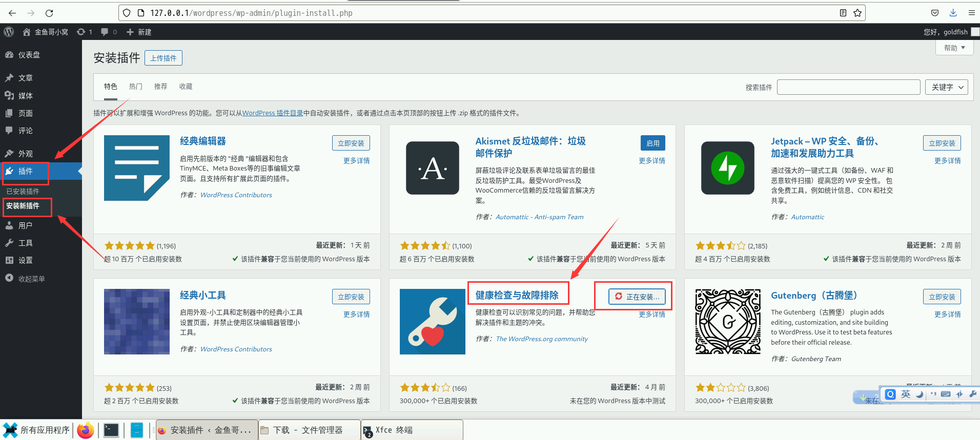
Task: Open 更多详情 for Akismet
Action: (x=652, y=161)
